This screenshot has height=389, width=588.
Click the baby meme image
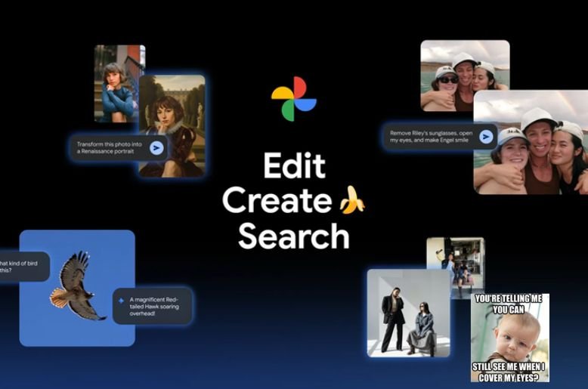click(x=509, y=337)
